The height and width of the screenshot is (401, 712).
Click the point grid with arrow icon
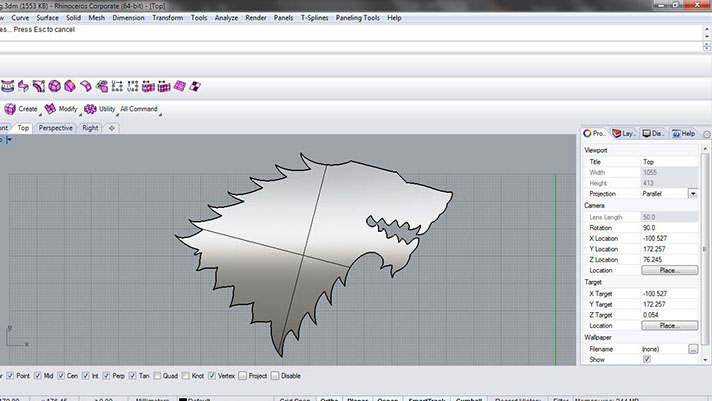pyautogui.click(x=117, y=86)
